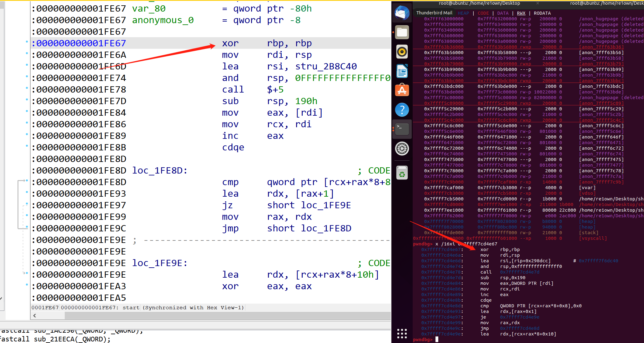
Task: Click 'eax,DWORD PTR [rdi]' in terminal
Action: [x=527, y=283]
